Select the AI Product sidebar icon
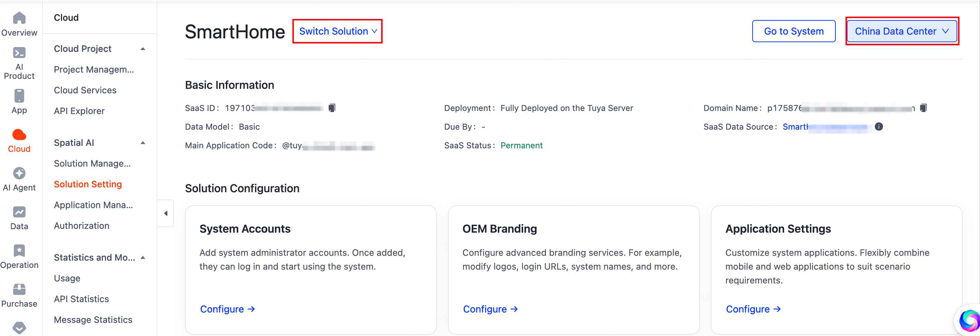The image size is (980, 336). point(19,53)
